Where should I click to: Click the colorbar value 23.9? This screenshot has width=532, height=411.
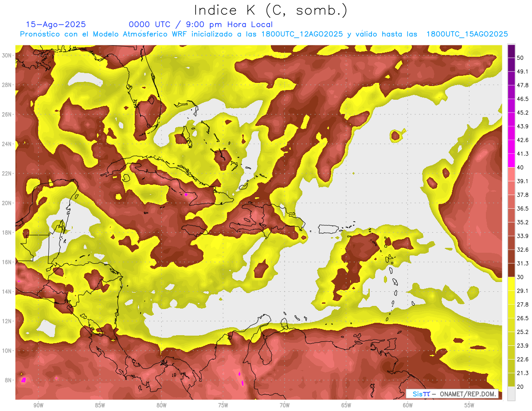click(522, 345)
